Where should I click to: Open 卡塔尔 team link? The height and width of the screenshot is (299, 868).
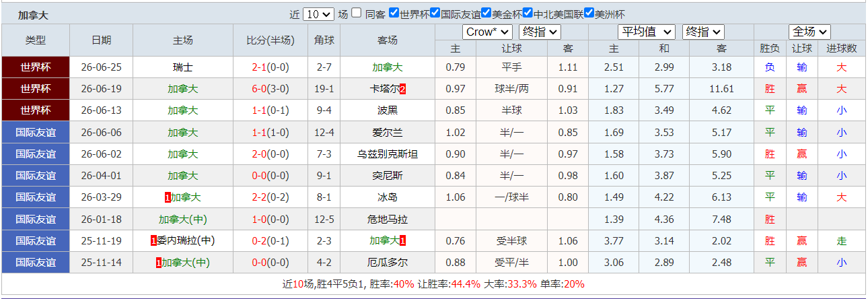tap(384, 89)
